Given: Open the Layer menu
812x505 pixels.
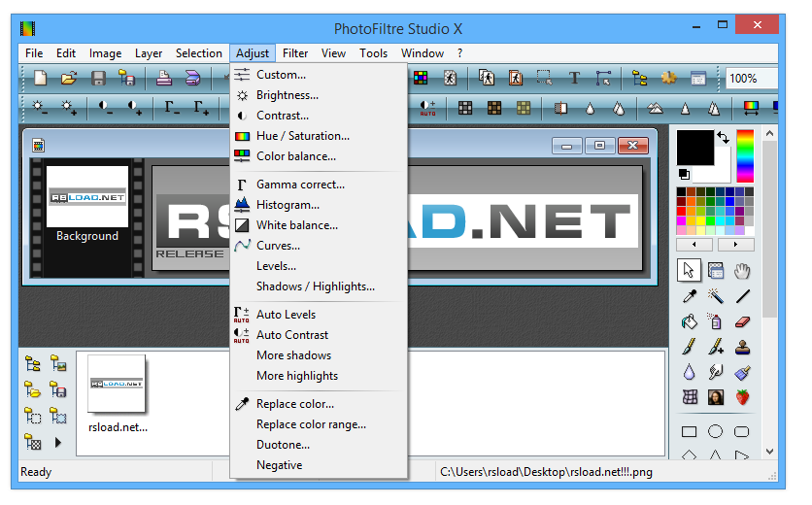Looking at the screenshot, I should coord(149,53).
